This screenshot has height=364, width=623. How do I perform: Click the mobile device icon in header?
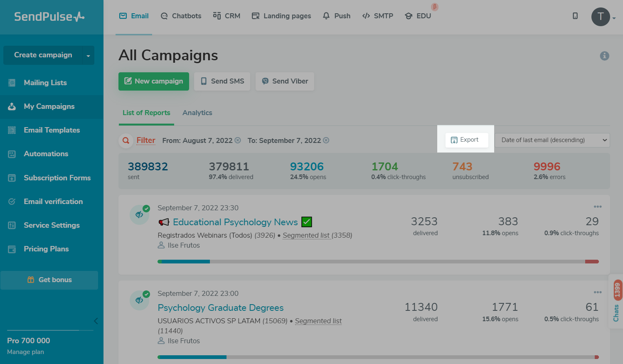coord(575,16)
